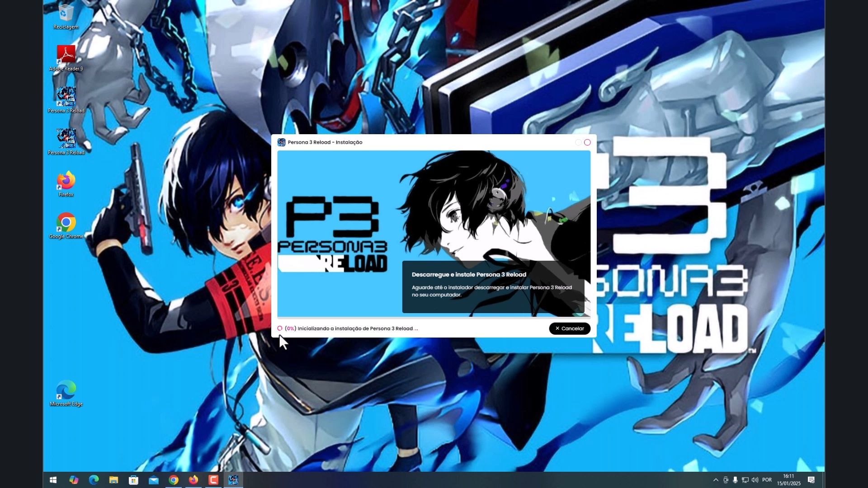The height and width of the screenshot is (488, 868).
Task: Click the microphone icon in the system tray
Action: pos(735,480)
